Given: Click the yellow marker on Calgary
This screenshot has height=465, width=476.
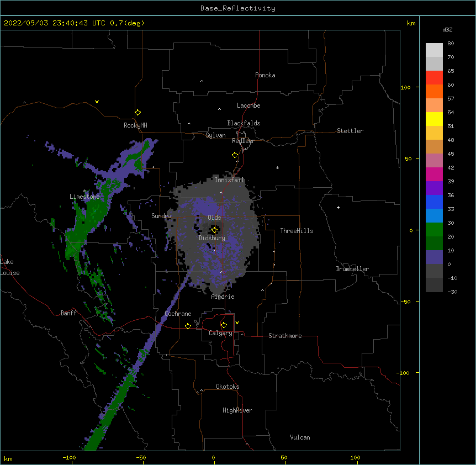Looking at the screenshot, I should [224, 325].
